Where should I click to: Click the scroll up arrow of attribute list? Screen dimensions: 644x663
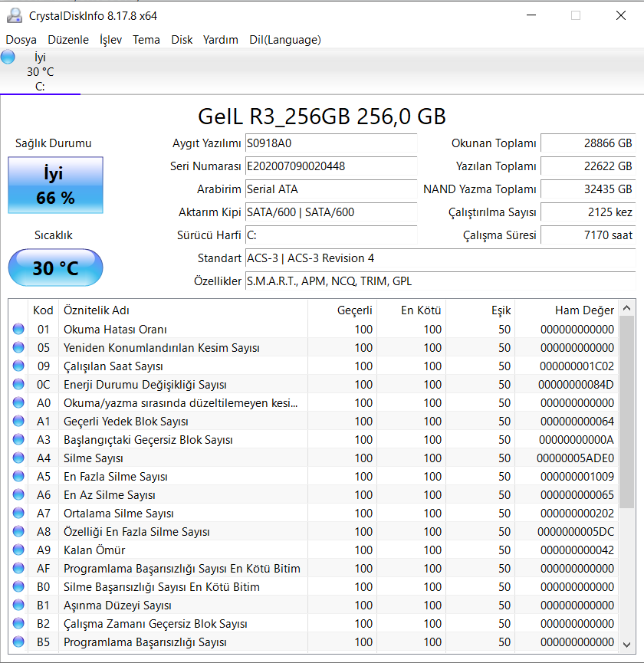pos(627,310)
